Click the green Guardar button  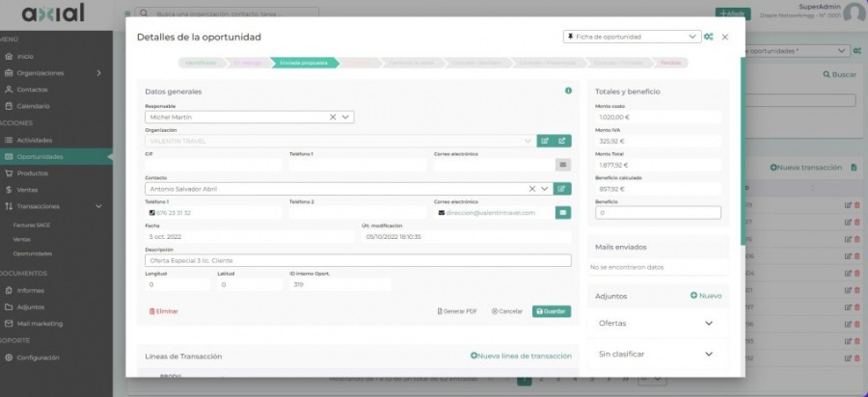(552, 311)
